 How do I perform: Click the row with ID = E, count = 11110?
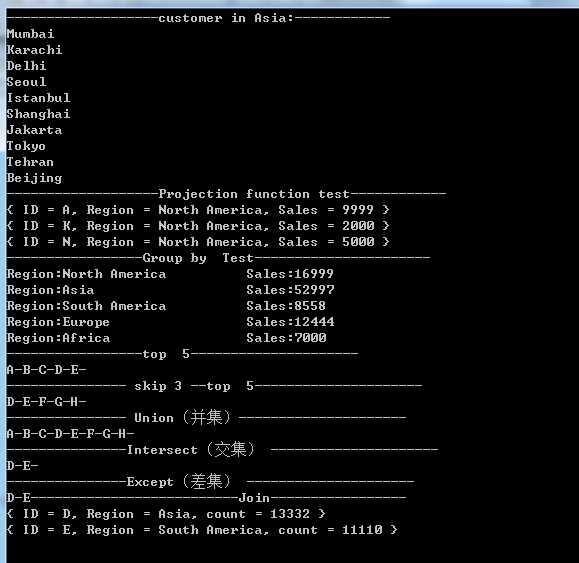(x=202, y=530)
